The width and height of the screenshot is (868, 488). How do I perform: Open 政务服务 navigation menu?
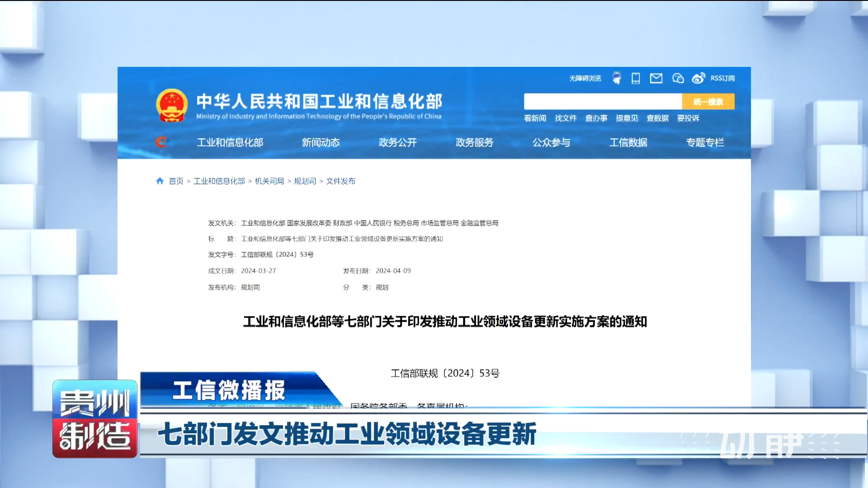pos(474,142)
